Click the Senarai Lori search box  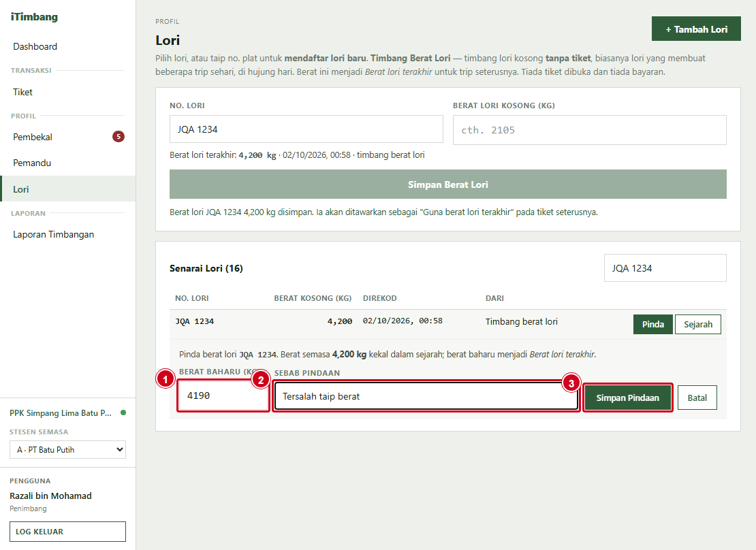(665, 268)
